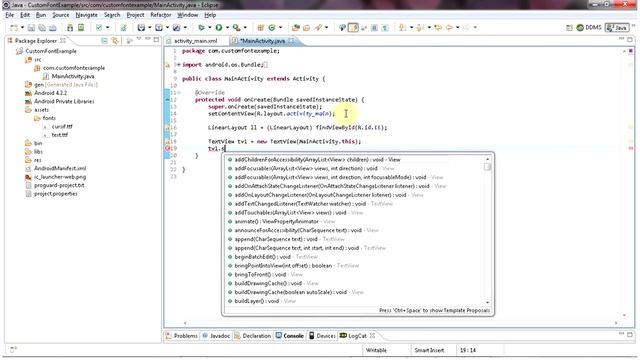Viewport: 640px width, 360px height.
Task: Open the Package Explorer view menu arrow
Action: click(139, 39)
